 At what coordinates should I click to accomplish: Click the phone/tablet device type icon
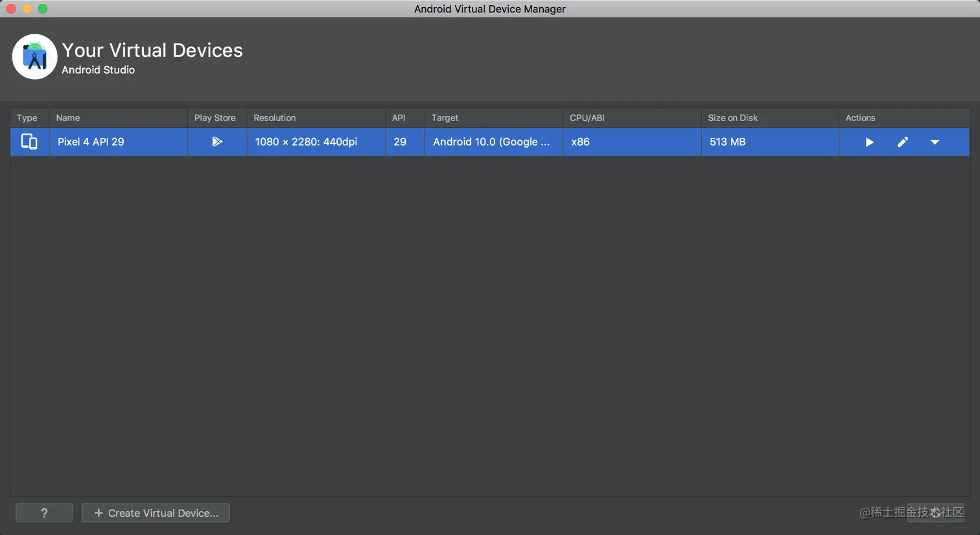click(29, 141)
